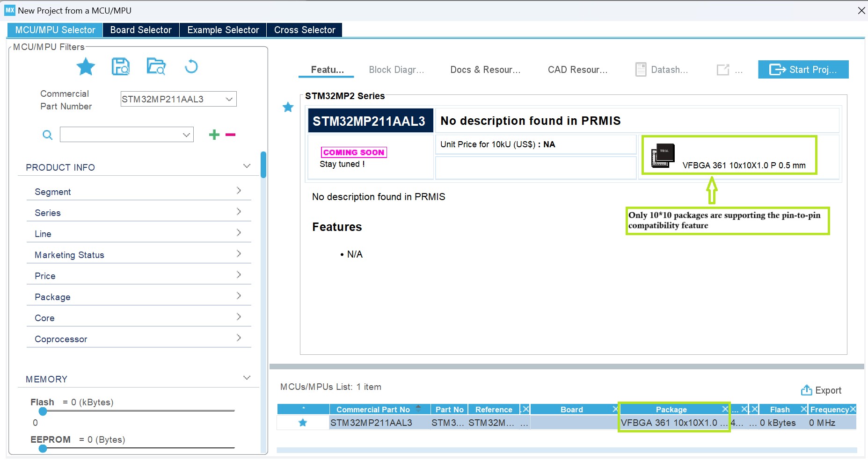
Task: Click the EEPROM slider handle
Action: pos(43,449)
